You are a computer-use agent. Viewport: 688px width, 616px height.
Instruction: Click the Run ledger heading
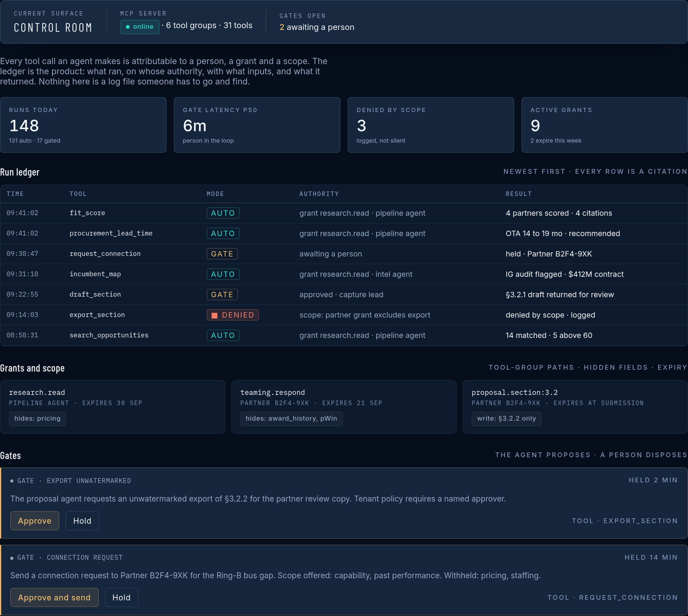pyautogui.click(x=20, y=172)
